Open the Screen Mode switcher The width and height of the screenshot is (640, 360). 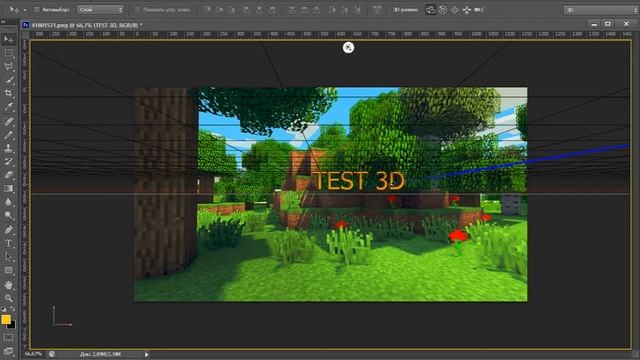8,351
